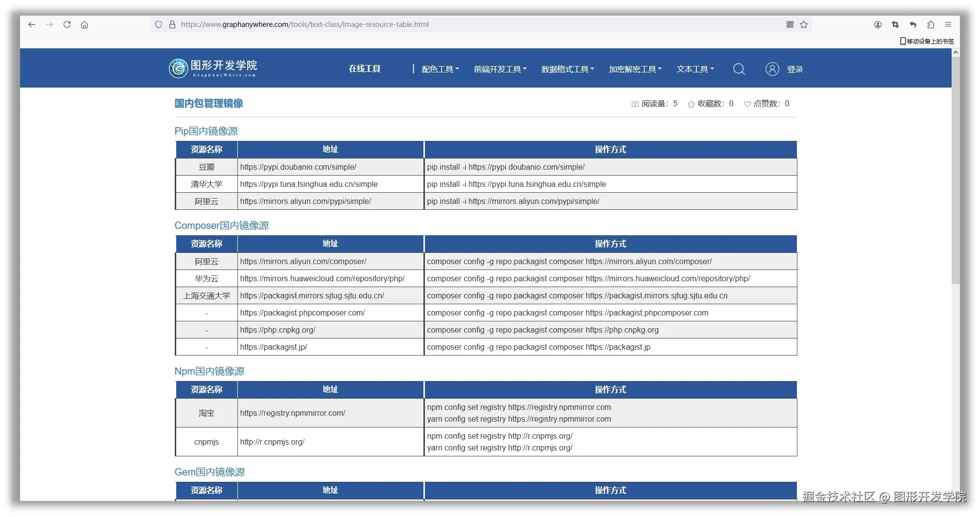This screenshot has width=980, height=517.
Task: Click the 图形开发学院 site logo
Action: [x=212, y=68]
